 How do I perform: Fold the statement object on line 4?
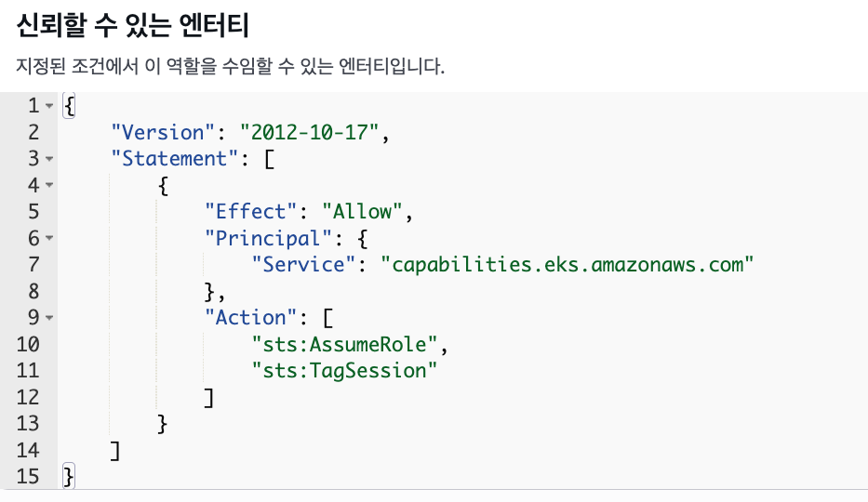click(49, 186)
